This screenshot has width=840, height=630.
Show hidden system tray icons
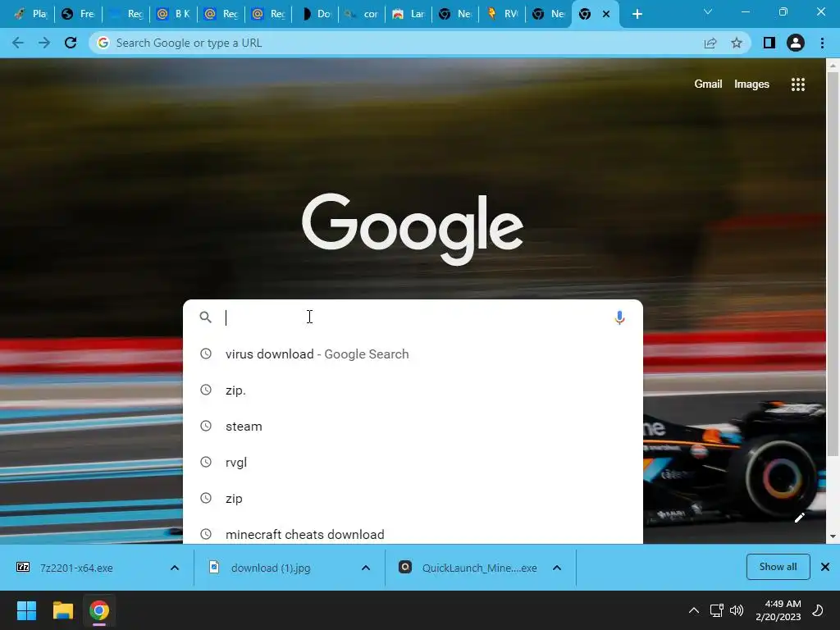coord(694,610)
